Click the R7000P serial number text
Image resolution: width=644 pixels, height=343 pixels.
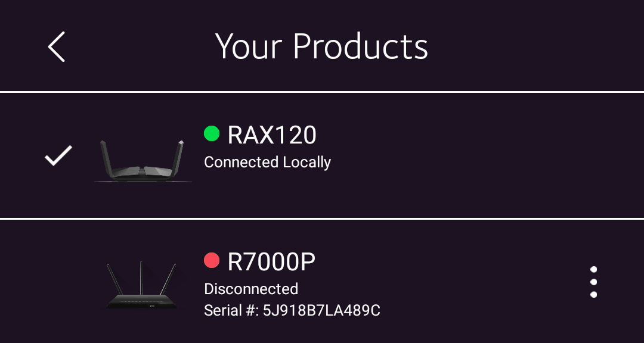coord(321,310)
